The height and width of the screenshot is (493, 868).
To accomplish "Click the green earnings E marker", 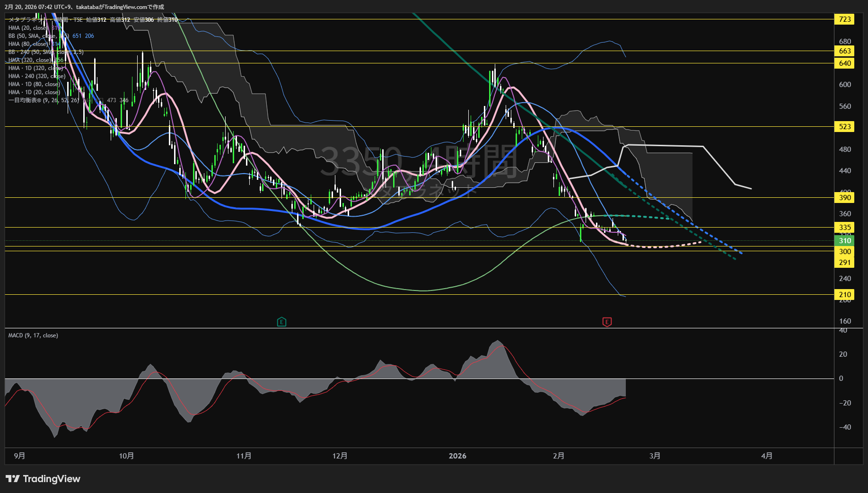I will [281, 322].
